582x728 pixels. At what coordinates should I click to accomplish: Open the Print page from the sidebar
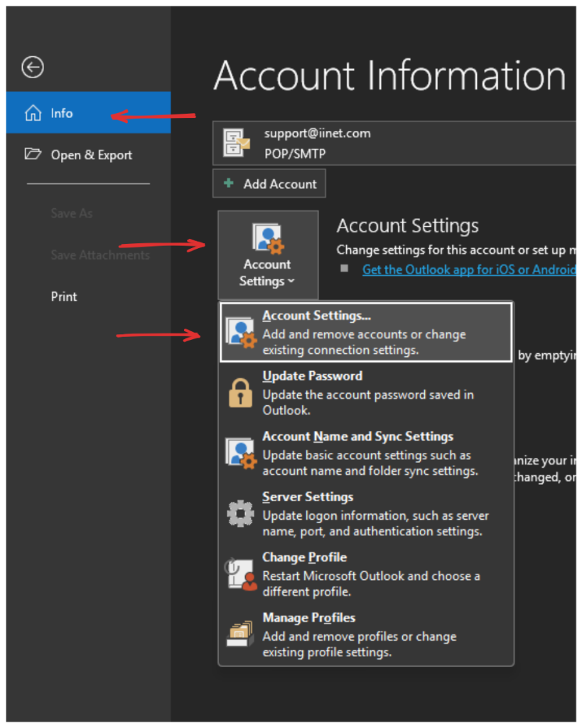pos(64,296)
